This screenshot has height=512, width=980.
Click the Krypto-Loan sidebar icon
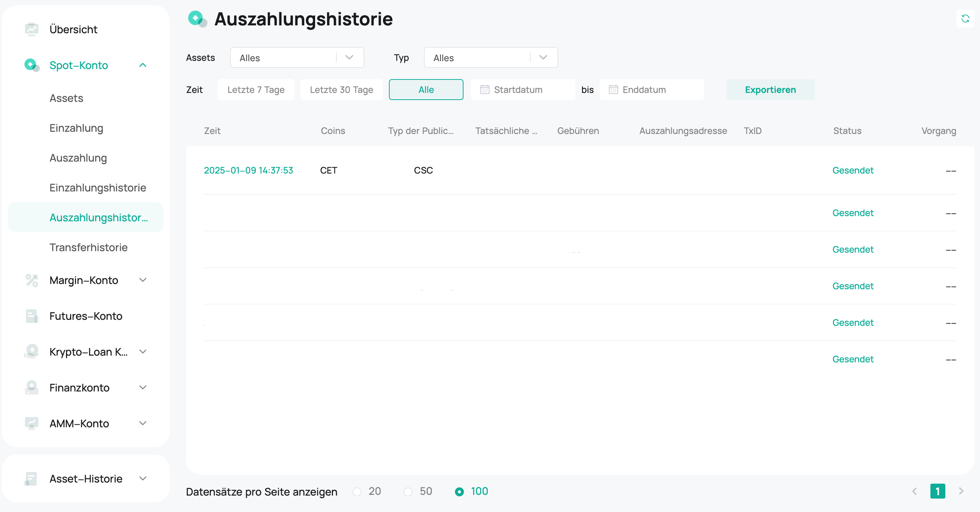(32, 352)
